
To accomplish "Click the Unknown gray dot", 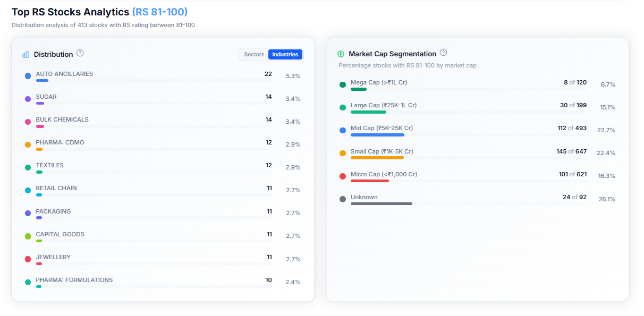I will (x=343, y=199).
